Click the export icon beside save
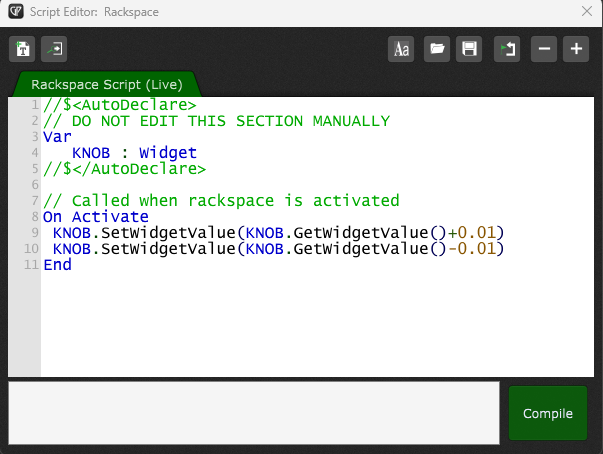This screenshot has width=603, height=454. click(x=507, y=49)
